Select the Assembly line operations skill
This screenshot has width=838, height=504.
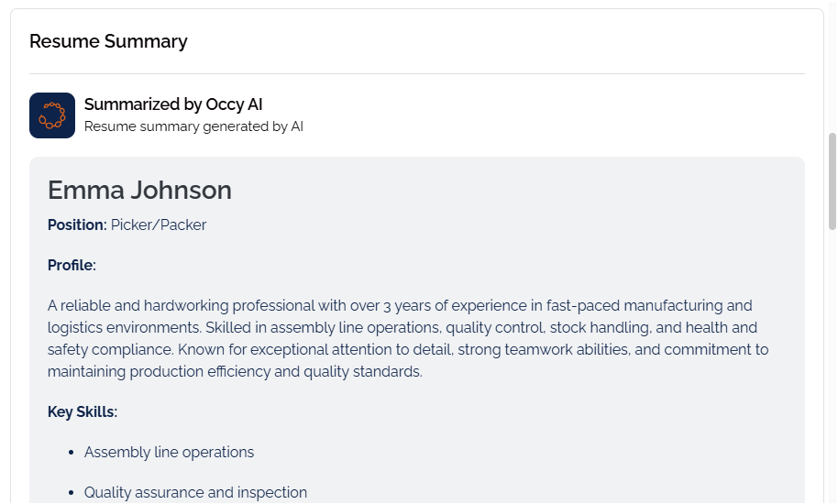point(169,453)
